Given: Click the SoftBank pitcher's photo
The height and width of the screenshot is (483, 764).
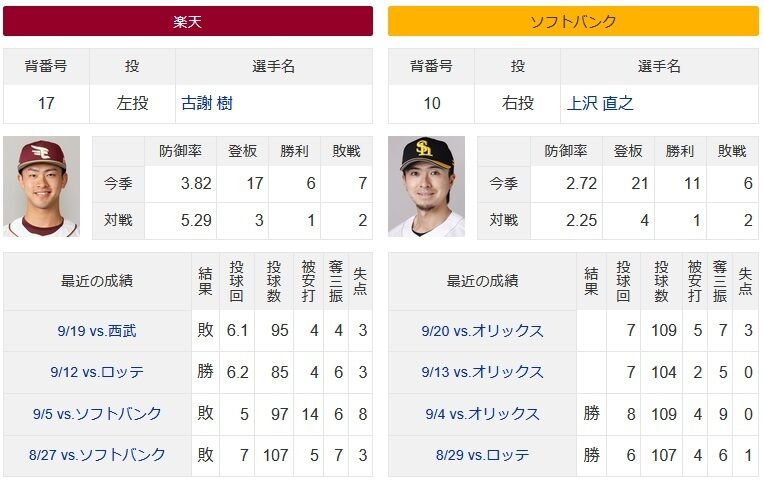Looking at the screenshot, I should [x=426, y=187].
